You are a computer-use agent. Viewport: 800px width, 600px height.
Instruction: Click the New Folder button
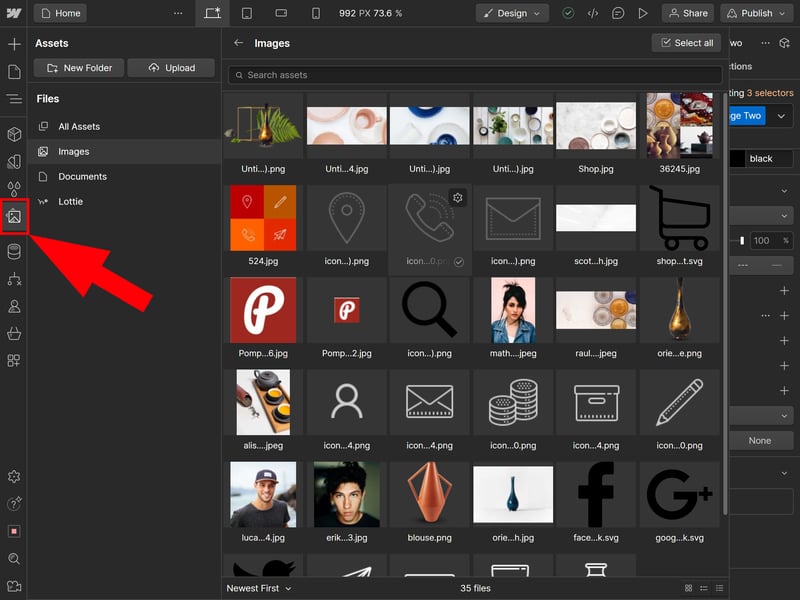coord(78,68)
